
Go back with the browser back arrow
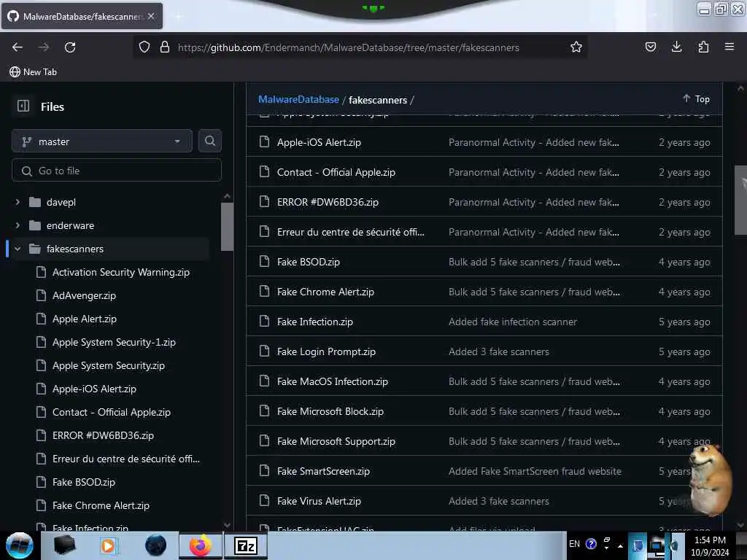click(18, 47)
